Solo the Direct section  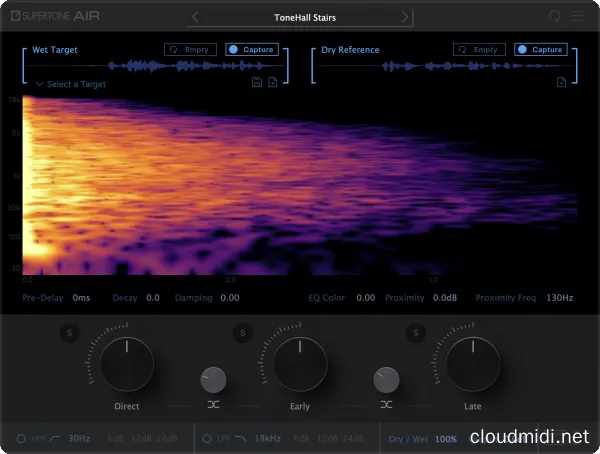(x=70, y=333)
